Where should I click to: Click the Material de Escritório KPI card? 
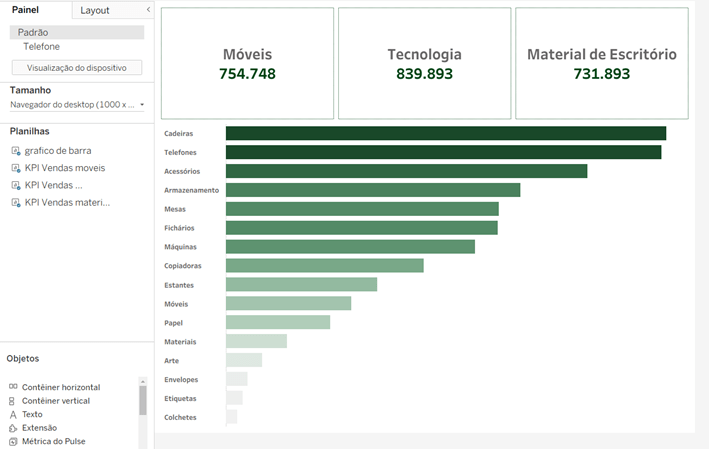(601, 63)
